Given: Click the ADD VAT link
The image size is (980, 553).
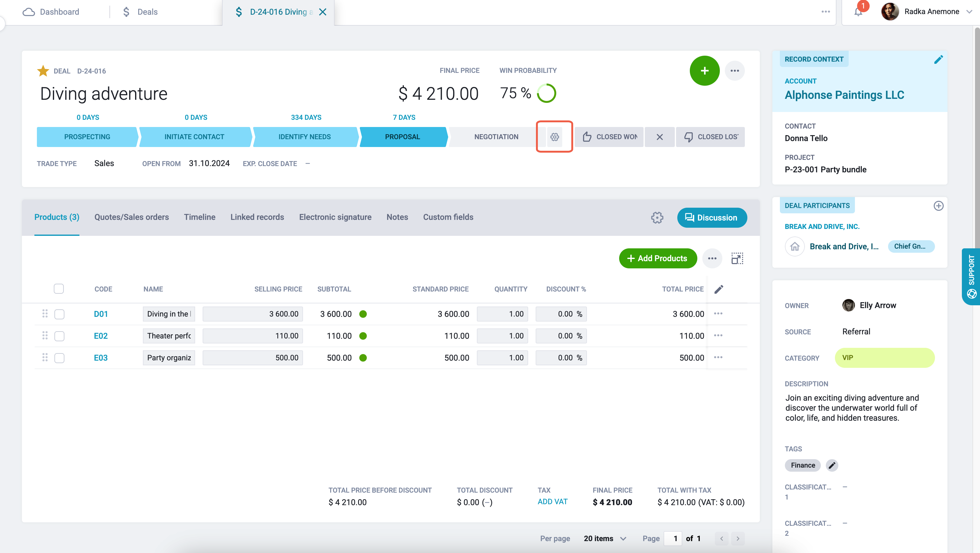Looking at the screenshot, I should click(552, 502).
